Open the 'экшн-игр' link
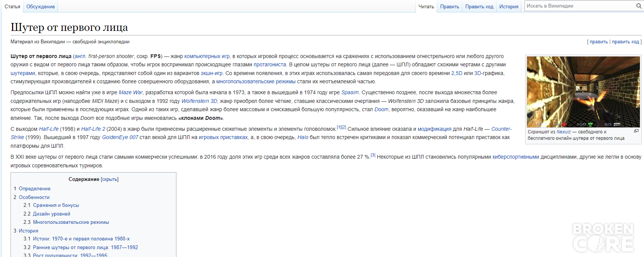 211,73
